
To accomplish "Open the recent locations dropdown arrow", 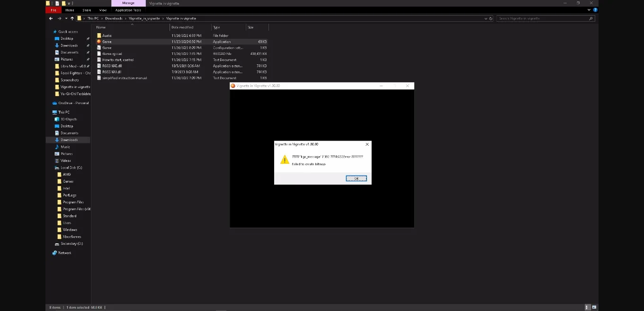I will [66, 18].
